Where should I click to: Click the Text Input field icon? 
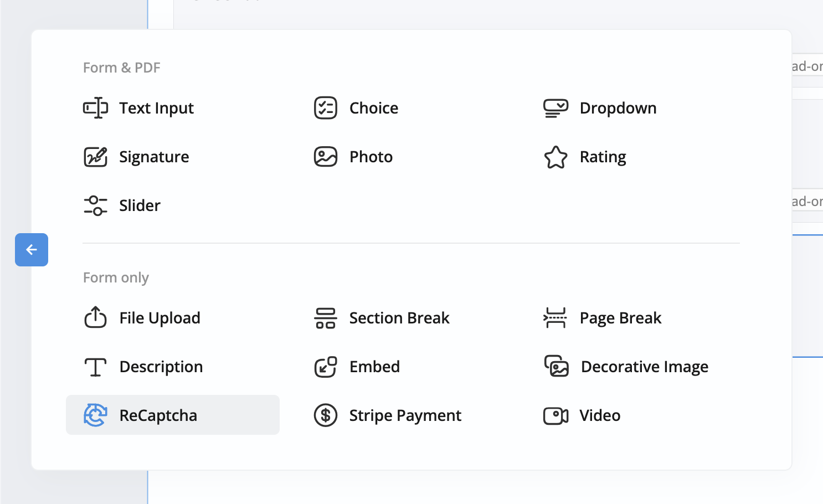[95, 108]
